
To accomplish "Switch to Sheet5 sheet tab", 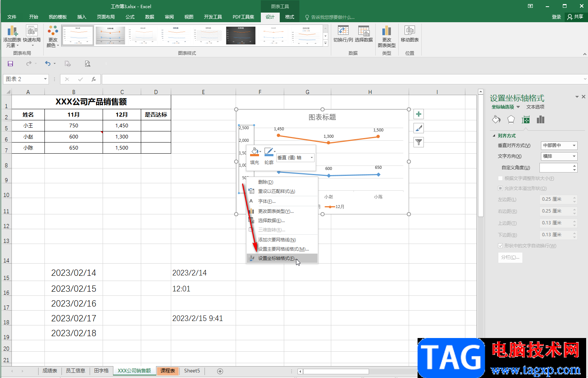I will (192, 371).
